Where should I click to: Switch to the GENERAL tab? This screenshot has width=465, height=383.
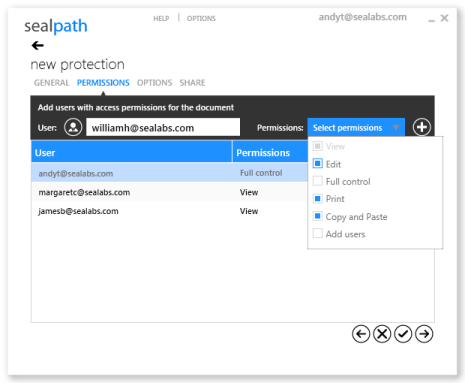pos(51,83)
